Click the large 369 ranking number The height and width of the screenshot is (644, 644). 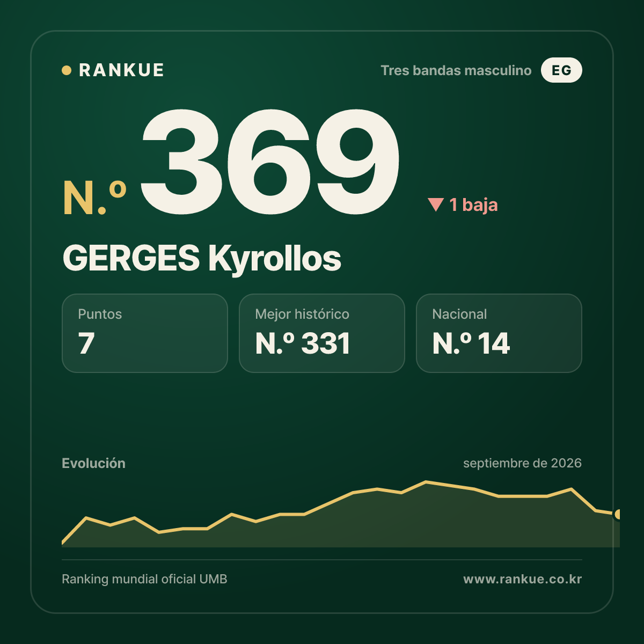click(271, 162)
